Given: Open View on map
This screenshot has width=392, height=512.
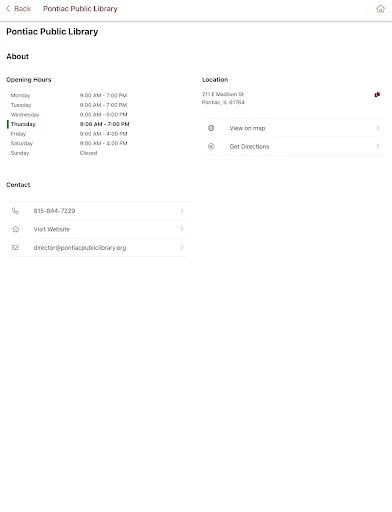Looking at the screenshot, I should pos(294,128).
